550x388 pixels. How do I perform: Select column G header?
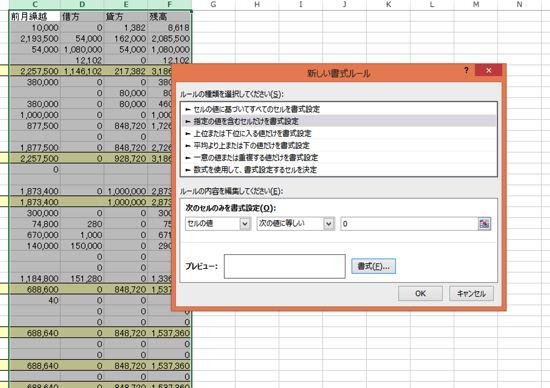213,5
